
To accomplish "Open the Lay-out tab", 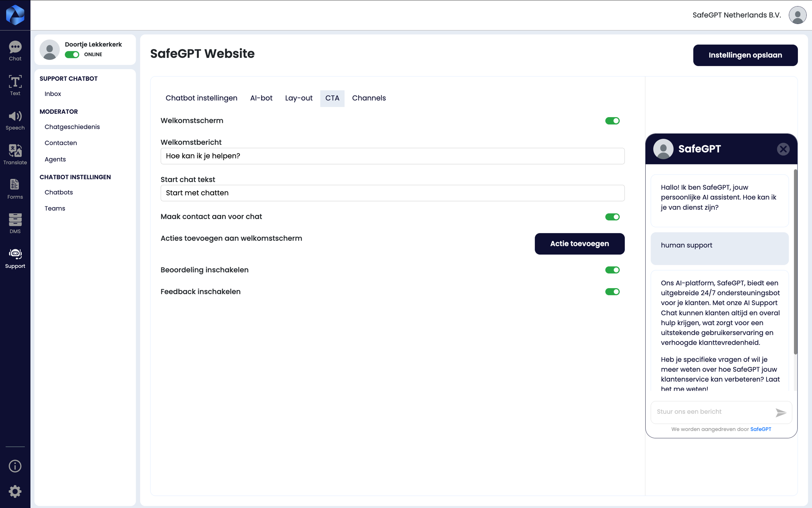I will 299,98.
